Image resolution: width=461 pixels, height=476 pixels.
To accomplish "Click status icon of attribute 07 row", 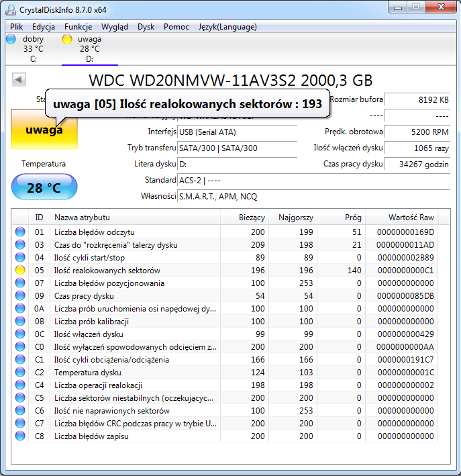I will [x=20, y=283].
